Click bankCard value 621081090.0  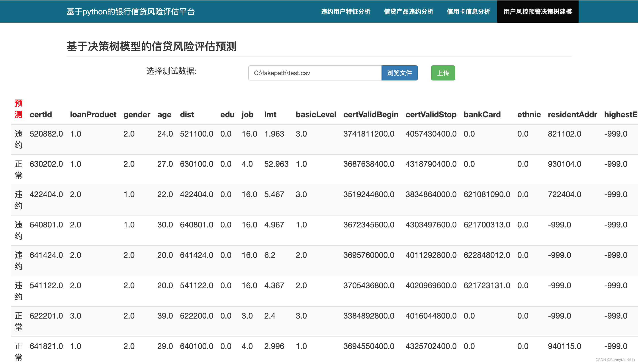coord(487,194)
